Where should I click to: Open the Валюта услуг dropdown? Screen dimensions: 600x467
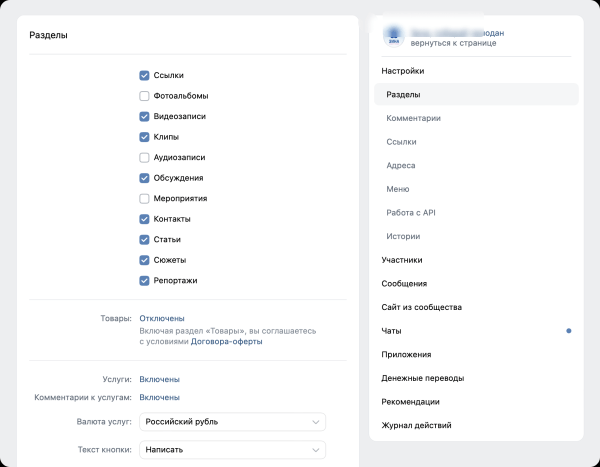[232, 422]
